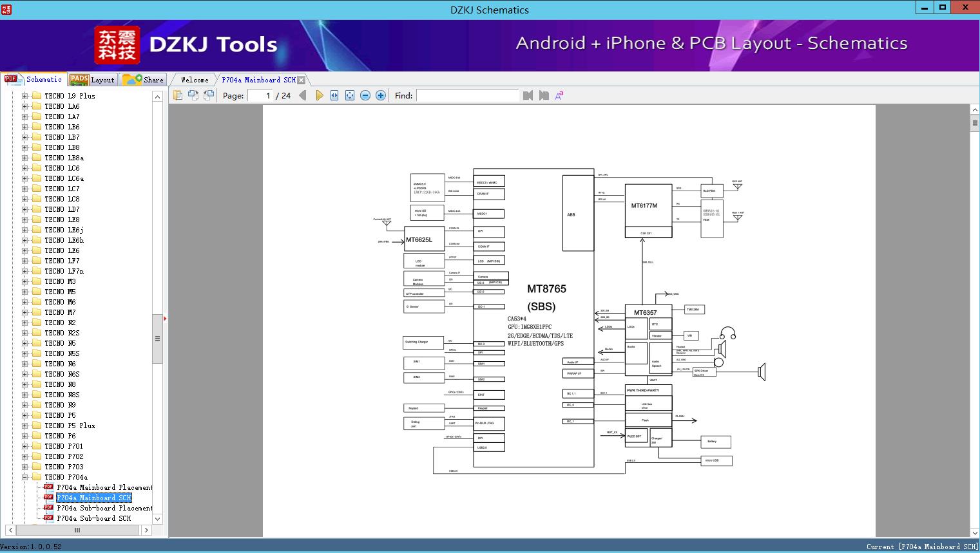This screenshot has width=980, height=553.
Task: Click inside the Find text box
Action: coord(467,95)
